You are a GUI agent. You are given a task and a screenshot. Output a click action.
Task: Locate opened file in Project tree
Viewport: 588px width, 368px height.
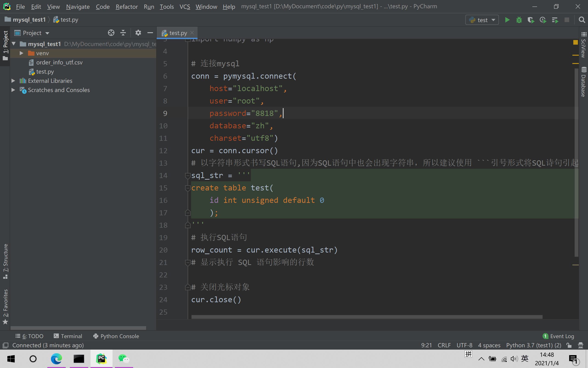[x=111, y=33]
